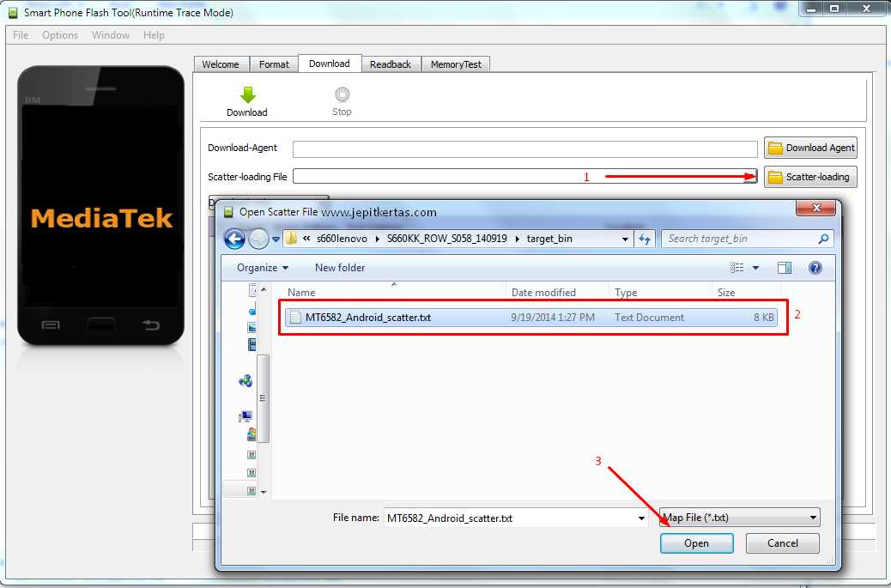The image size is (891, 588).
Task: Click the Windows drive icon under Computer
Action: 252,434
